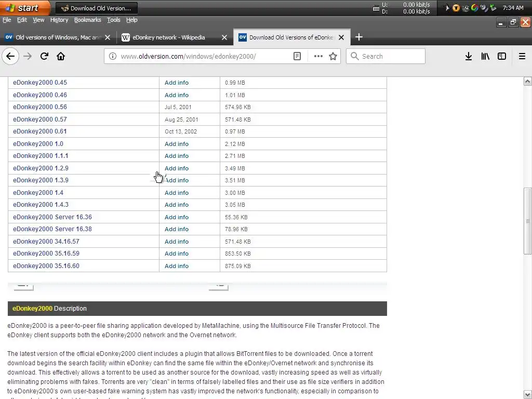Go back using the browser back arrow
This screenshot has width=532, height=399.
click(10, 56)
